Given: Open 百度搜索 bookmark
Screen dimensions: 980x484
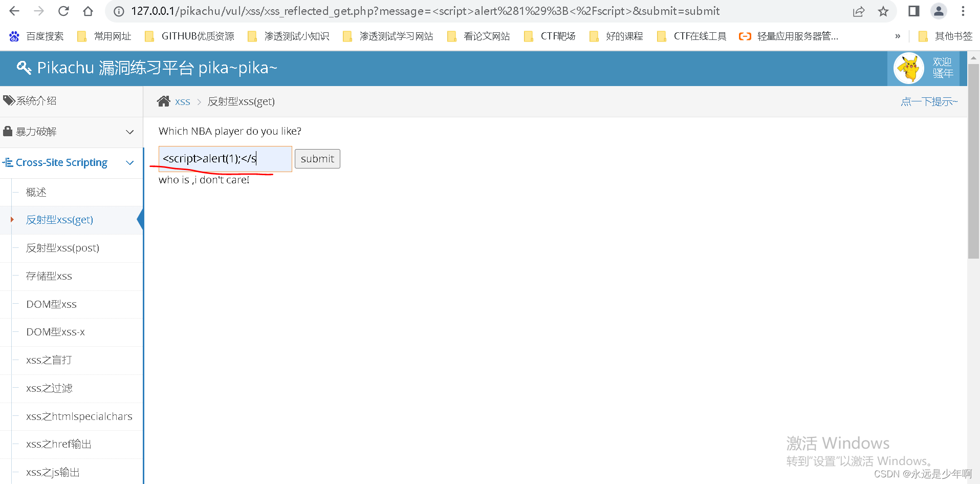Looking at the screenshot, I should coord(36,36).
